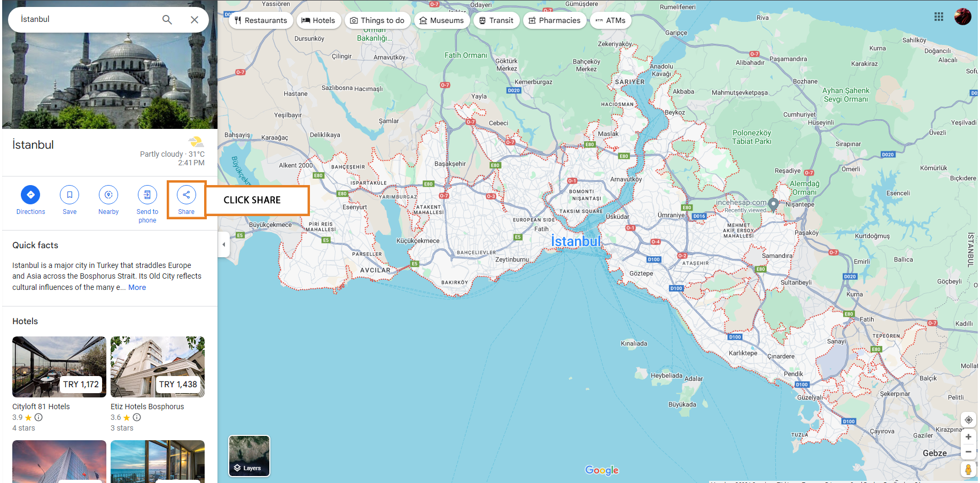The height and width of the screenshot is (483, 980).
Task: Click the Google logo on map
Action: click(602, 470)
